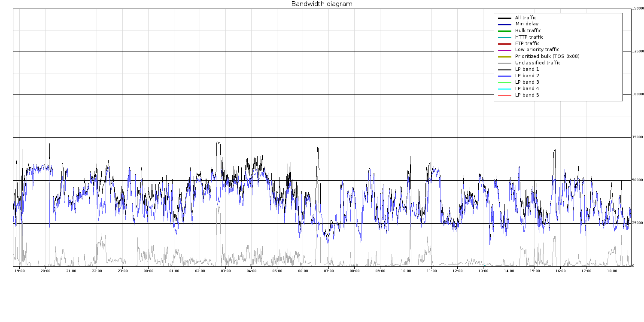This screenshot has width=644, height=322.
Task: Click the dark red FTP traffic line swatch
Action: point(504,44)
